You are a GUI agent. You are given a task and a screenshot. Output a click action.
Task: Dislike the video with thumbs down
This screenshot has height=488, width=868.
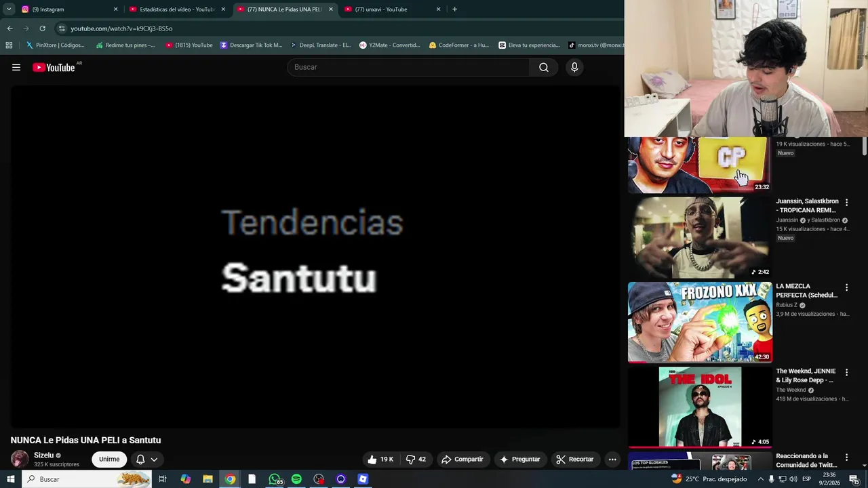[x=416, y=460]
